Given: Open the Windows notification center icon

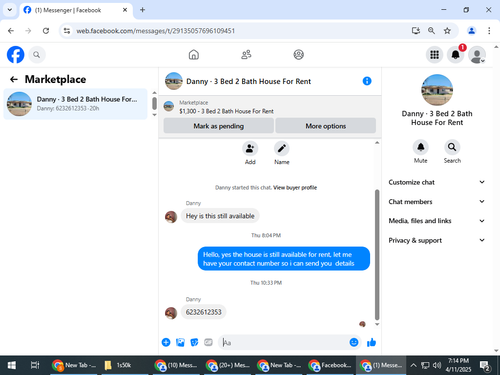Looking at the screenshot, I should (x=484, y=366).
